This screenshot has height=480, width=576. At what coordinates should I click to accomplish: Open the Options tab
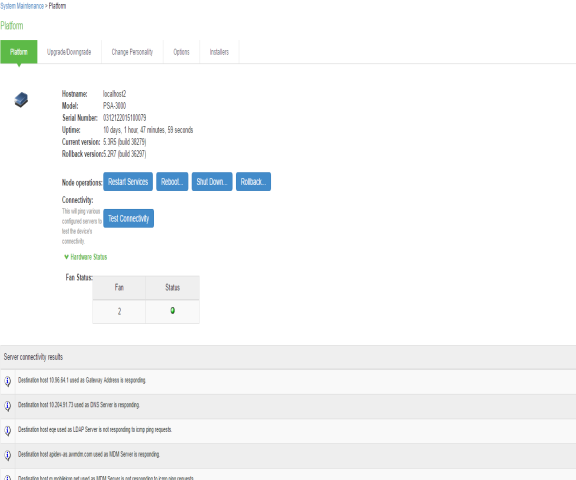181,52
